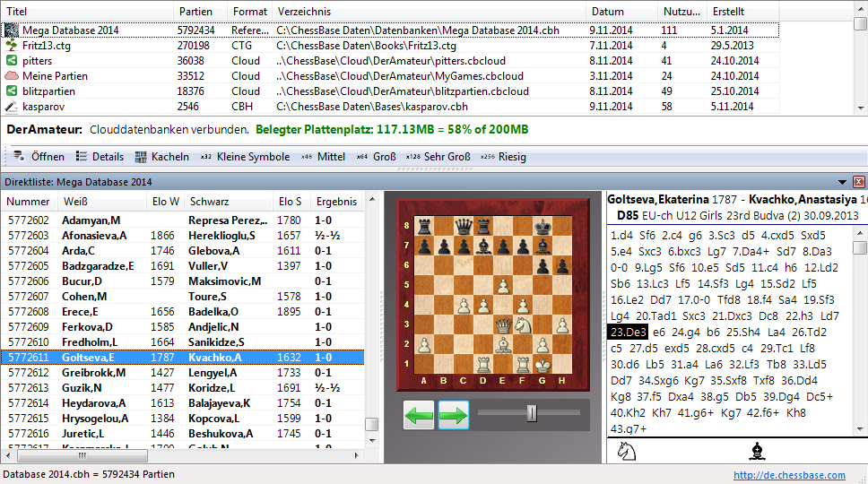Sort database list by Datum column
This screenshot has height=484, width=868.
pos(621,11)
